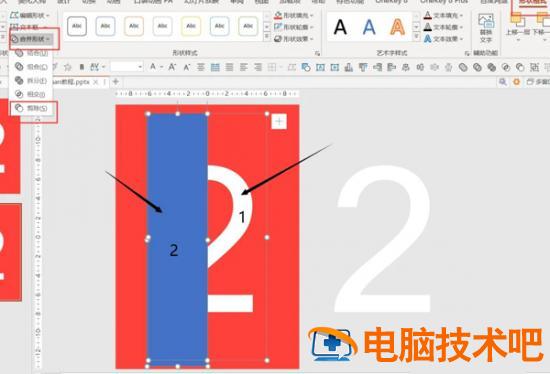This screenshot has height=374, width=550.
Task: Click the first blue text box icon
Action: [320, 67]
